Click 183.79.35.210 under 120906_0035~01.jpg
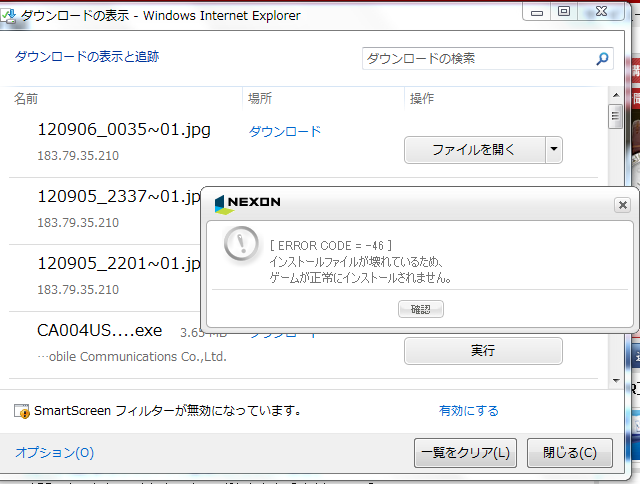640x484 pixels. (78, 156)
